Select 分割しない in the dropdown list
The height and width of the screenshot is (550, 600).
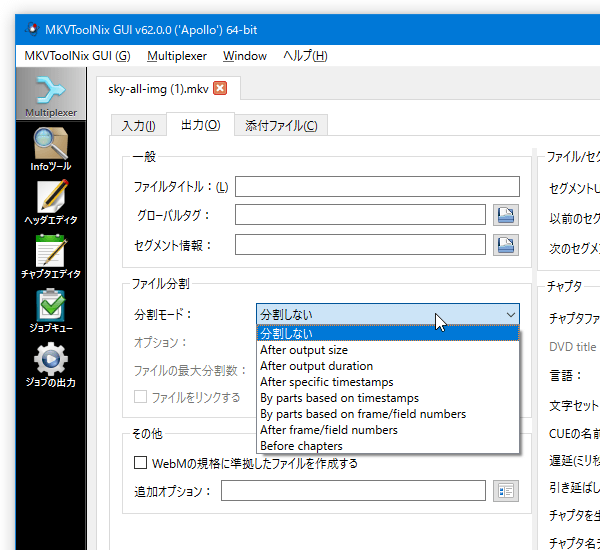click(x=388, y=333)
